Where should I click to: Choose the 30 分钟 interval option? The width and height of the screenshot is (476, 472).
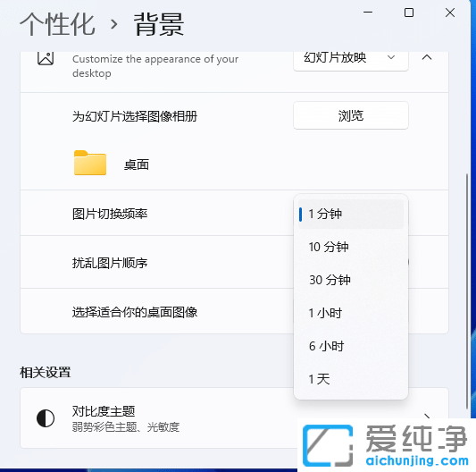[x=351, y=280]
